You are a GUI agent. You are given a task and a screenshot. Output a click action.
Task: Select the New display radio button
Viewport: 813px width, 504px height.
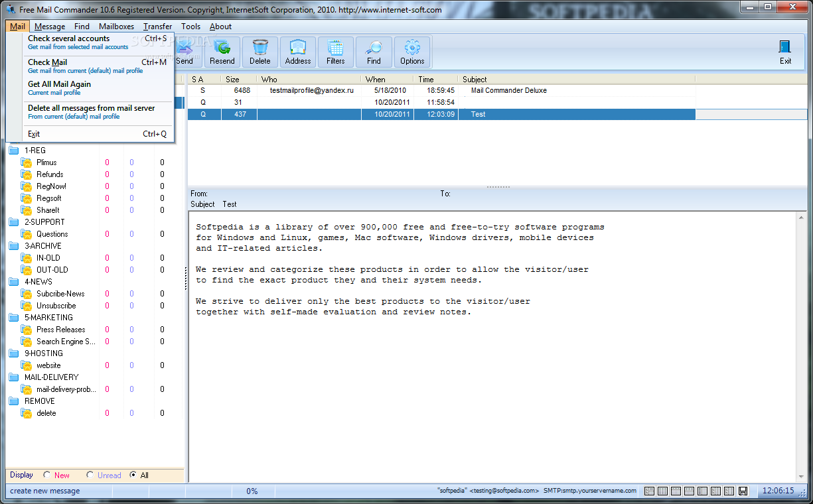pos(47,475)
